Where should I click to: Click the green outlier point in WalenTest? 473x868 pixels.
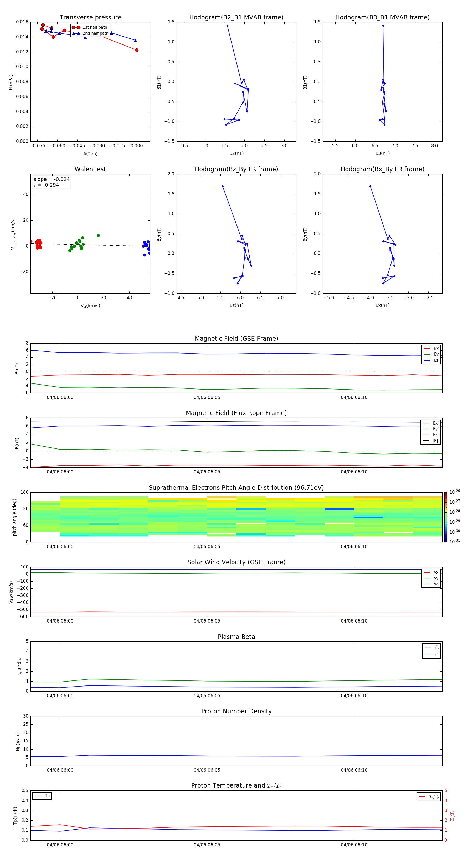coord(98,235)
